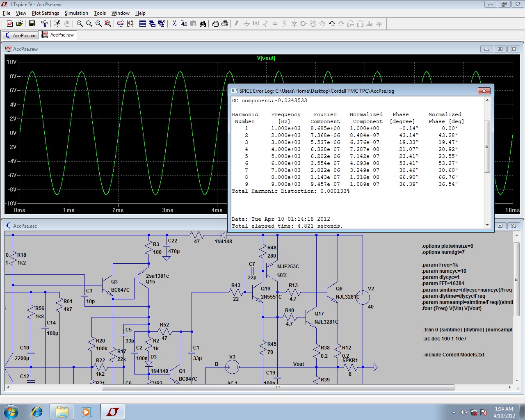Click the ;ac dec 100 1 10e7 comment
The height and width of the screenshot is (420, 525).
[x=445, y=339]
